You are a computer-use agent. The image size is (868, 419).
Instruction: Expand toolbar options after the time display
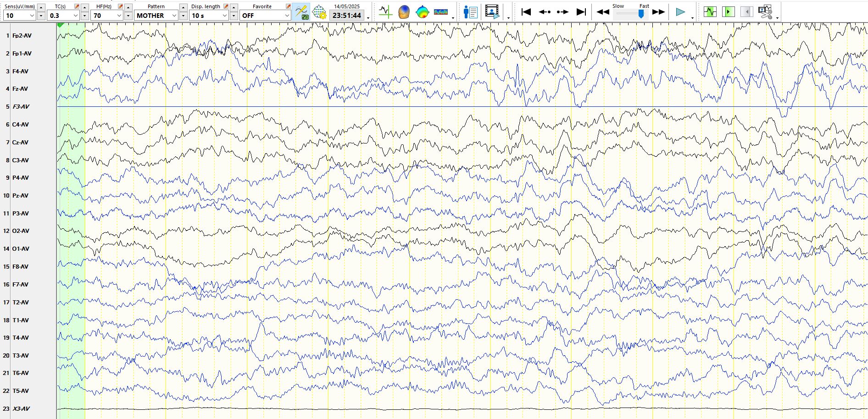[x=368, y=18]
